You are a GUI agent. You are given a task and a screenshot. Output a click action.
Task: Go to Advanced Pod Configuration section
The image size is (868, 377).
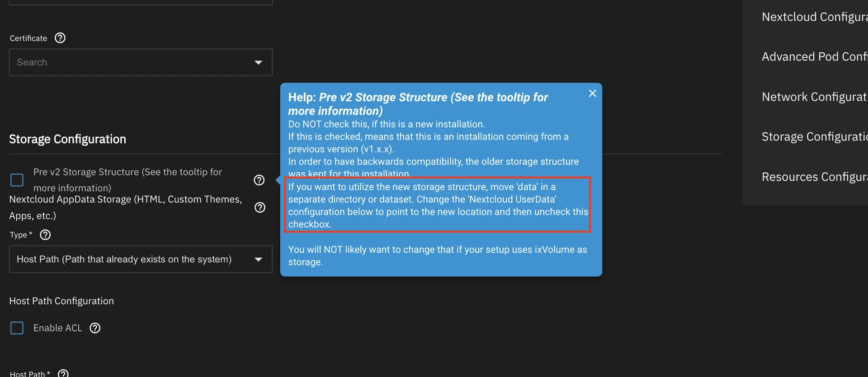click(x=814, y=57)
